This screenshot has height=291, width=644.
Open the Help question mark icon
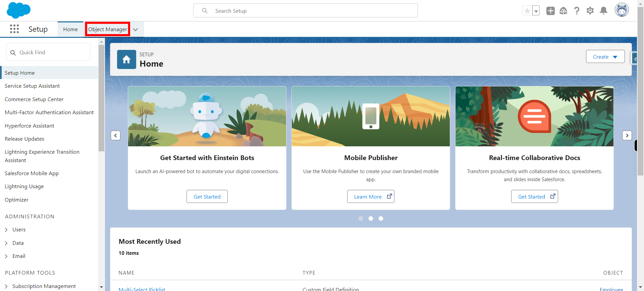point(577,11)
